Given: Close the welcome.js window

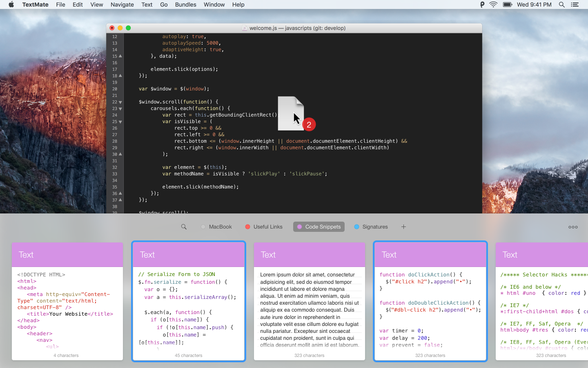Looking at the screenshot, I should 112,28.
